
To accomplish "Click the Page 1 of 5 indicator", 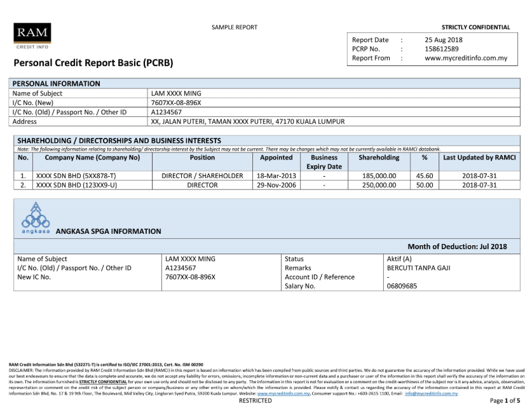I will point(505,401).
